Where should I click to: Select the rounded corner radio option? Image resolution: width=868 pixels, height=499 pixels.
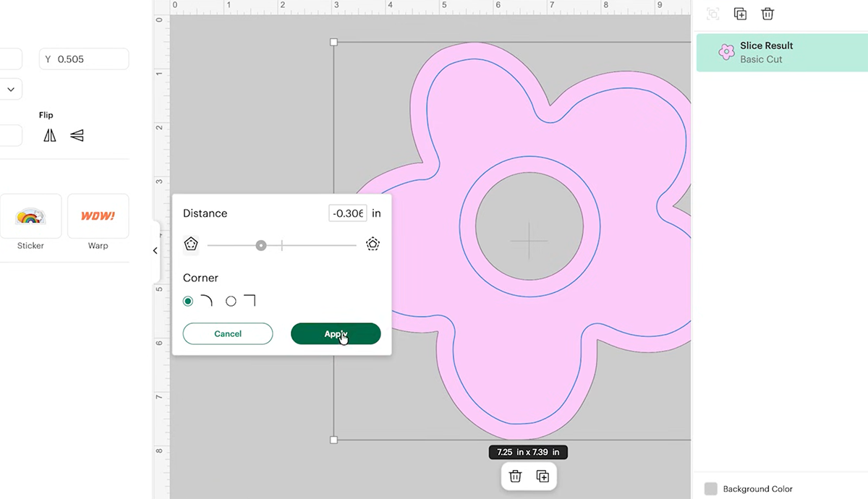coord(188,301)
